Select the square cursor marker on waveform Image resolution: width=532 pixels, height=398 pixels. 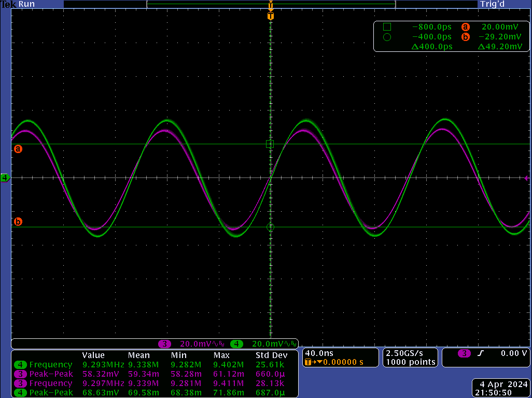270,144
